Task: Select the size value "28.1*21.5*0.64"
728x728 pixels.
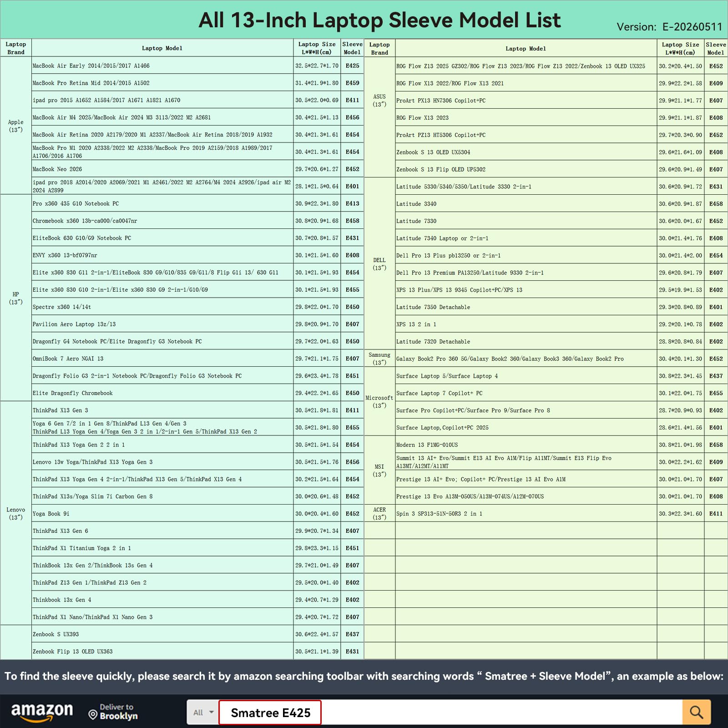Action: point(317,186)
